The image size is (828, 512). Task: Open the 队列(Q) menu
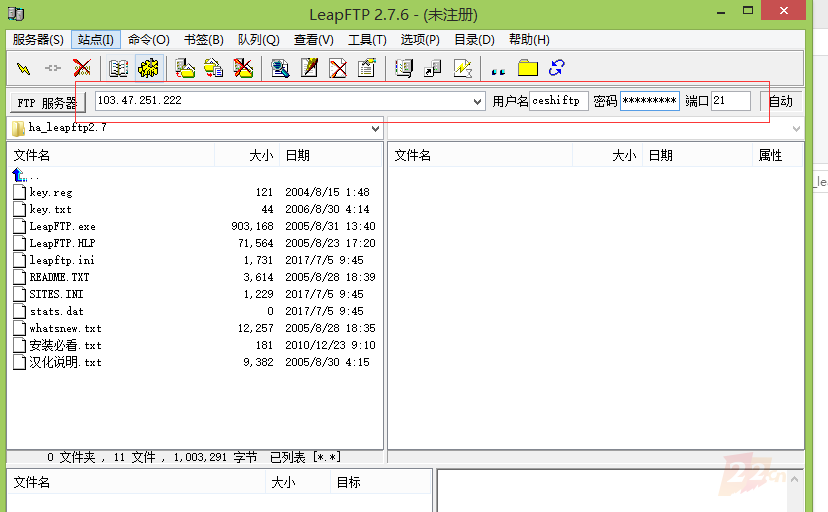click(x=258, y=40)
